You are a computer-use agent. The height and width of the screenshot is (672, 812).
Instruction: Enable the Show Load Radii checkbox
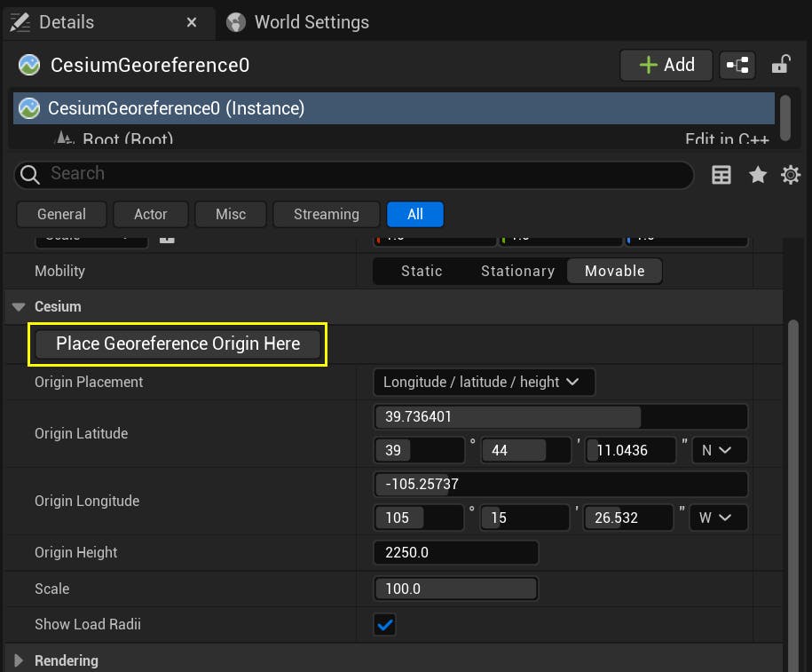click(383, 624)
